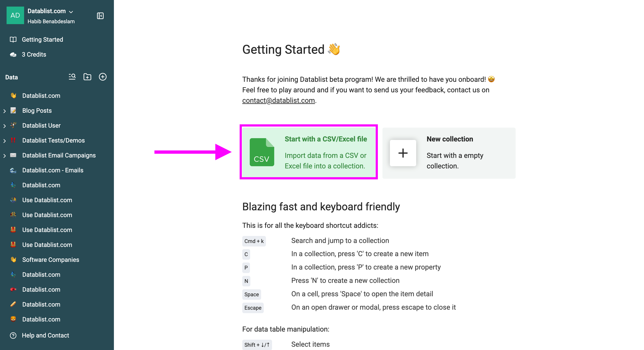
Task: Open the Datablist.com workspace dropdown
Action: coord(50,11)
